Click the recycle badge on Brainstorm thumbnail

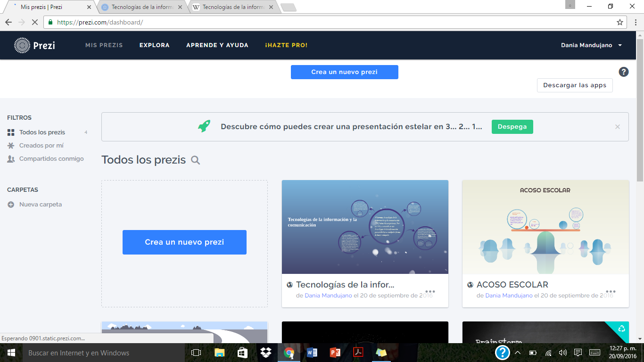click(621, 329)
